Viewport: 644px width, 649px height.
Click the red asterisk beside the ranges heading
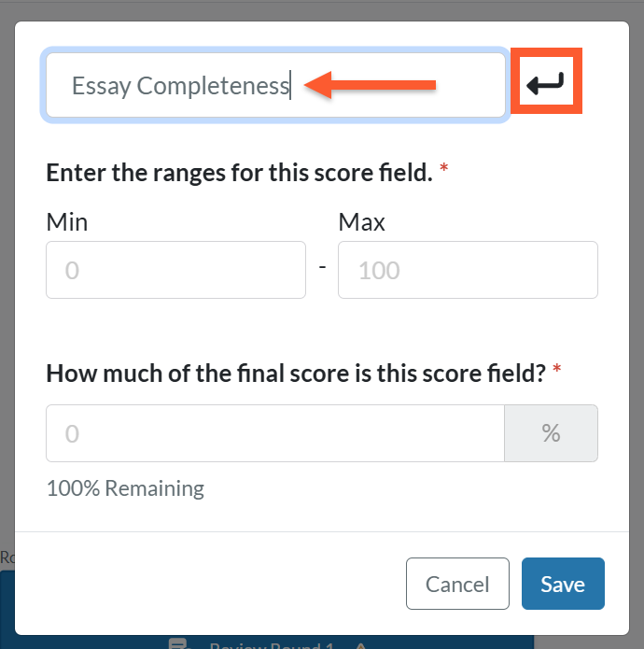click(x=444, y=168)
